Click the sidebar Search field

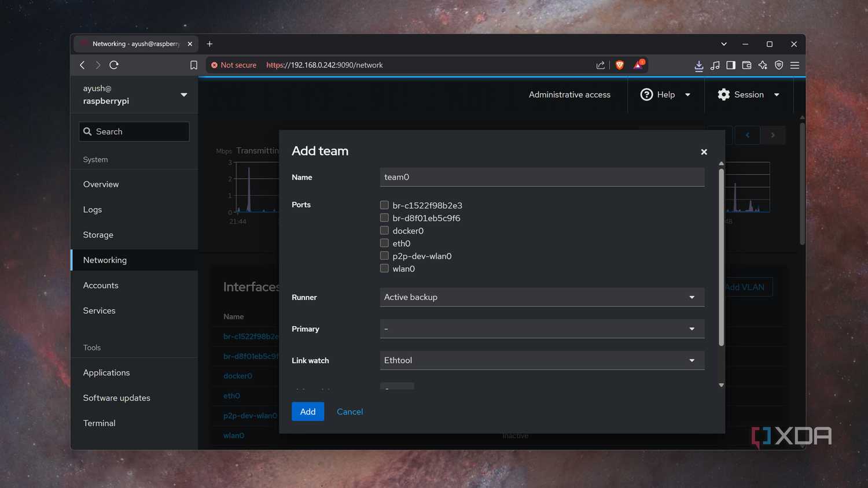[x=134, y=132]
